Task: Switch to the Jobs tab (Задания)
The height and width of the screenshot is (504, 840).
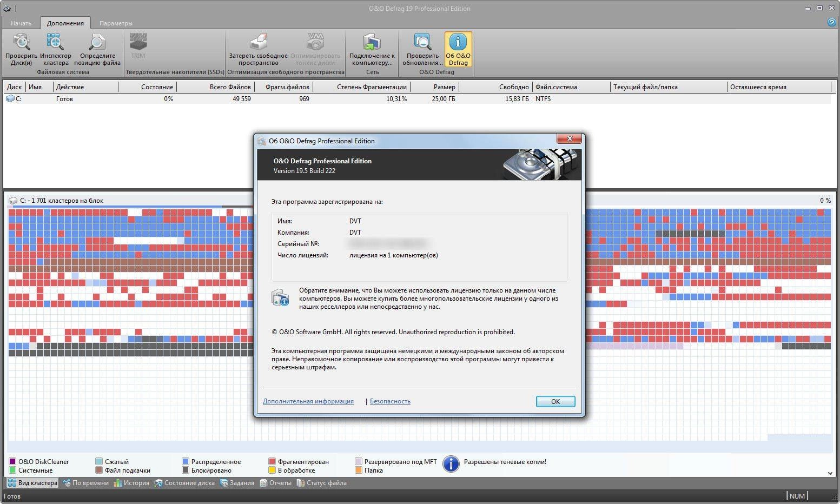Action: (x=237, y=483)
